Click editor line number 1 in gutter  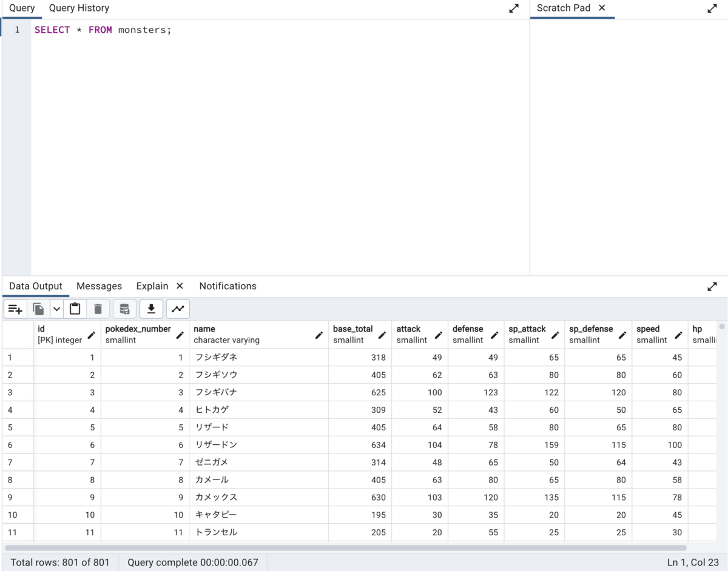coord(17,30)
